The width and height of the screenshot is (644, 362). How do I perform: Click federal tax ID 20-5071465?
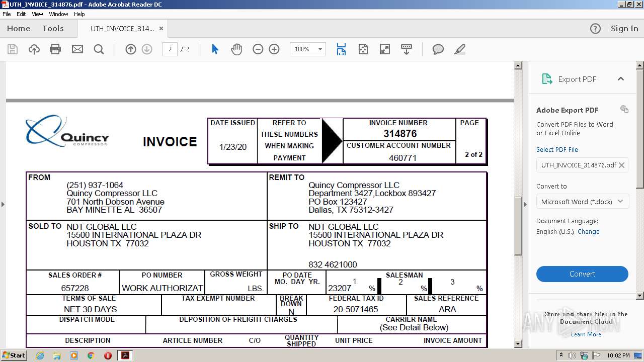pos(356,309)
